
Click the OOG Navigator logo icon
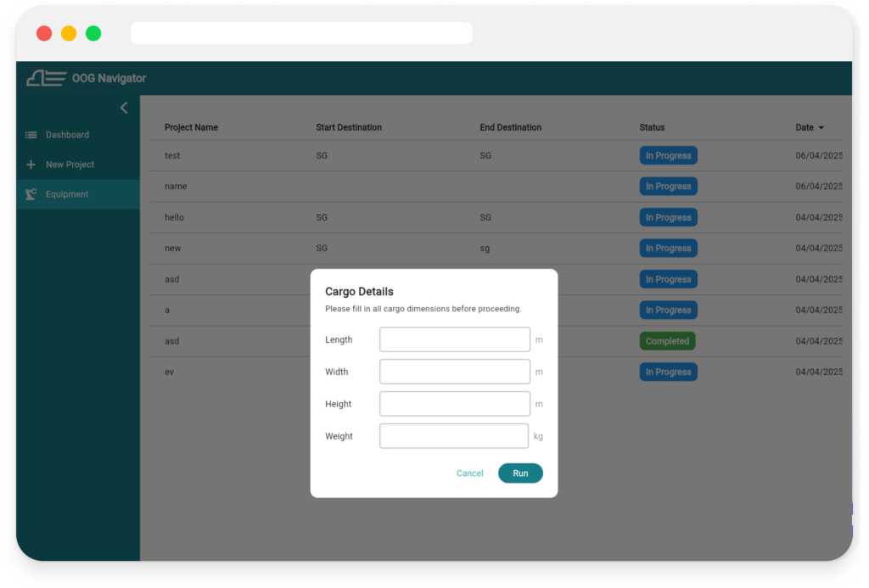pos(47,77)
